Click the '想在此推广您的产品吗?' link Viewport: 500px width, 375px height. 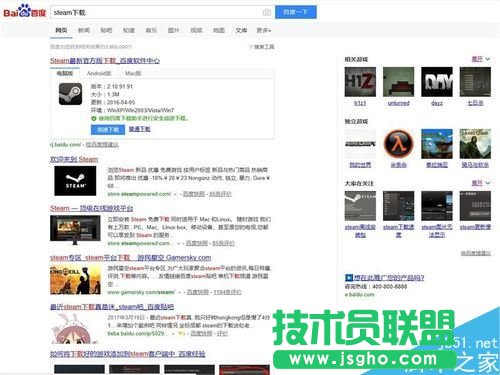[x=389, y=277]
